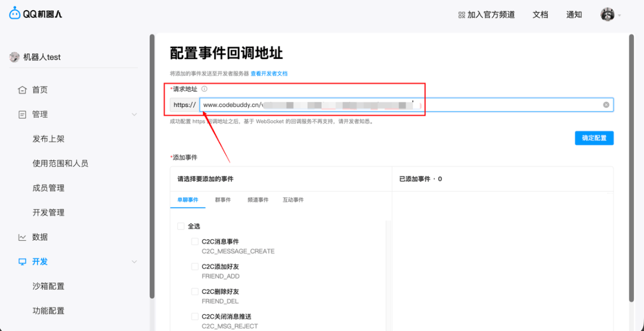Image resolution: width=644 pixels, height=331 pixels.
Task: Open the 查看开发者文档 link
Action: [x=269, y=73]
